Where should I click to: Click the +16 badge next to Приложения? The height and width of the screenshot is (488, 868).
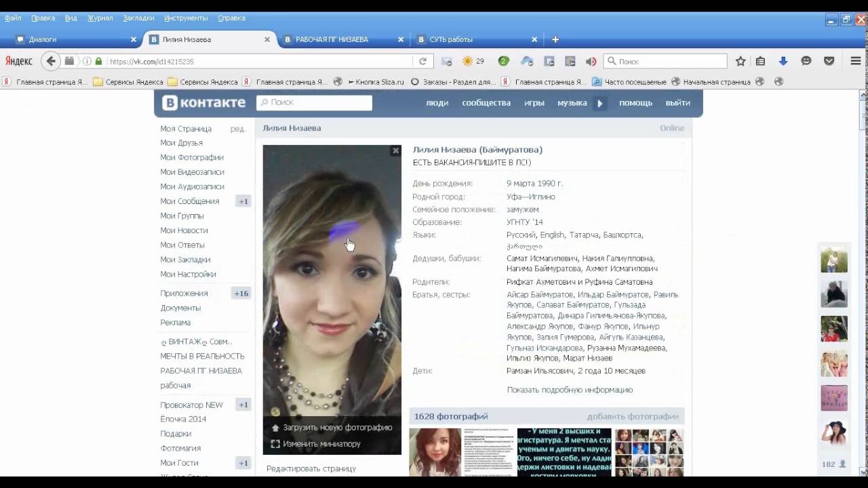coord(241,293)
